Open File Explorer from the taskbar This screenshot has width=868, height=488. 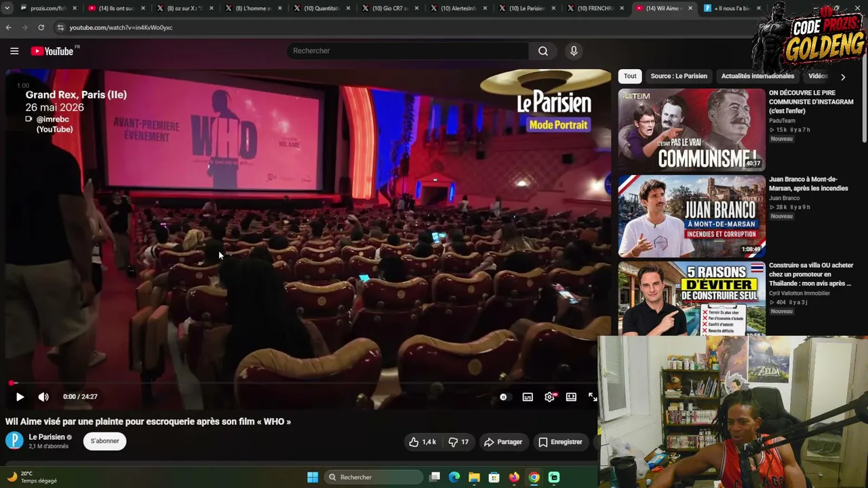click(x=474, y=477)
